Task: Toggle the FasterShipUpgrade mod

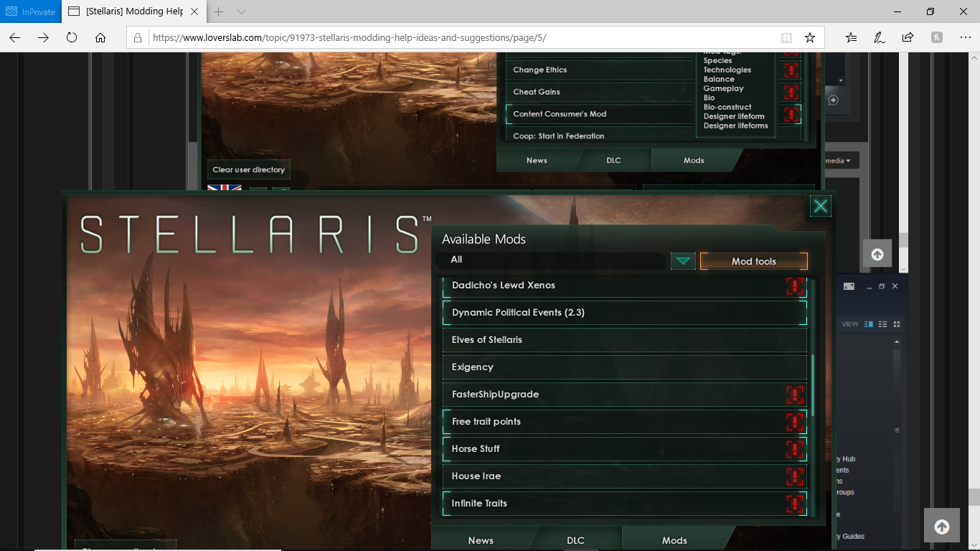Action: pyautogui.click(x=624, y=395)
